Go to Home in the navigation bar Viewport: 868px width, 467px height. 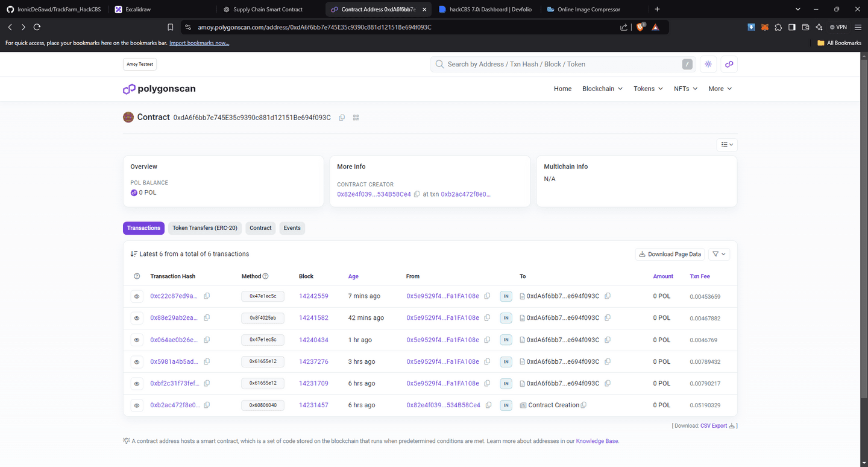pos(562,89)
